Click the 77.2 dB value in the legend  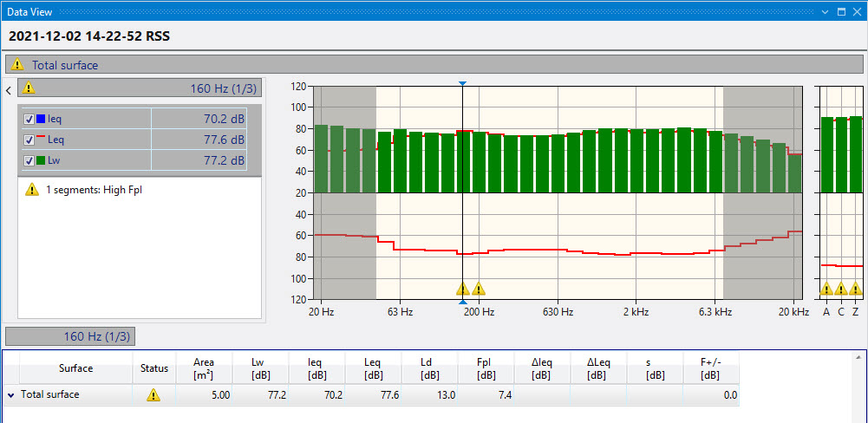tap(225, 161)
